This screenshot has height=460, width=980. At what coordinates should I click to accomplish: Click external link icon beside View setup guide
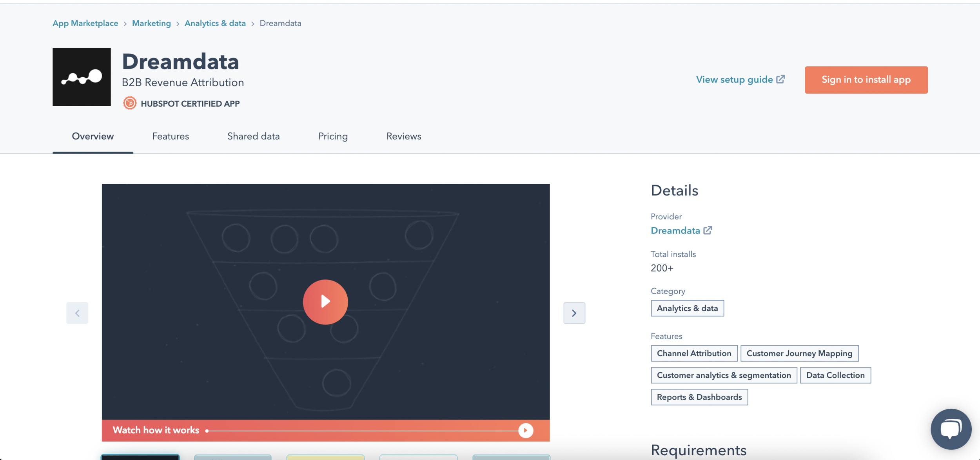tap(781, 79)
